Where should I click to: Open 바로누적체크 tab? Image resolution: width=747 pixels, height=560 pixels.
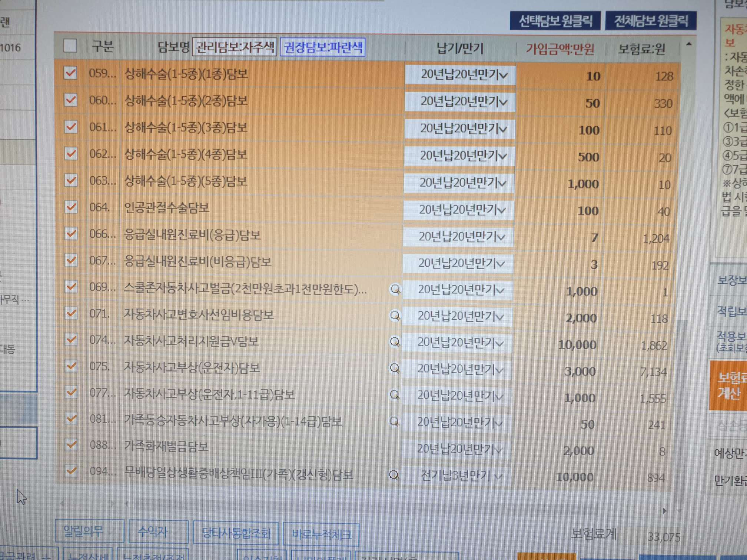[x=321, y=534]
